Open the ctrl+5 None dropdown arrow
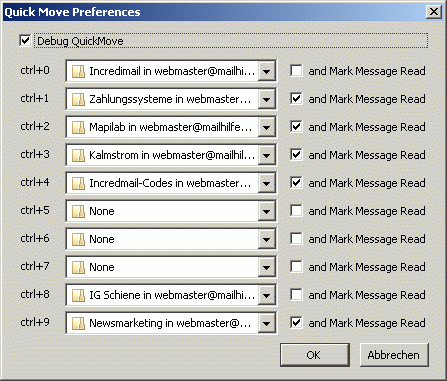This screenshot has width=447, height=381. [x=266, y=211]
